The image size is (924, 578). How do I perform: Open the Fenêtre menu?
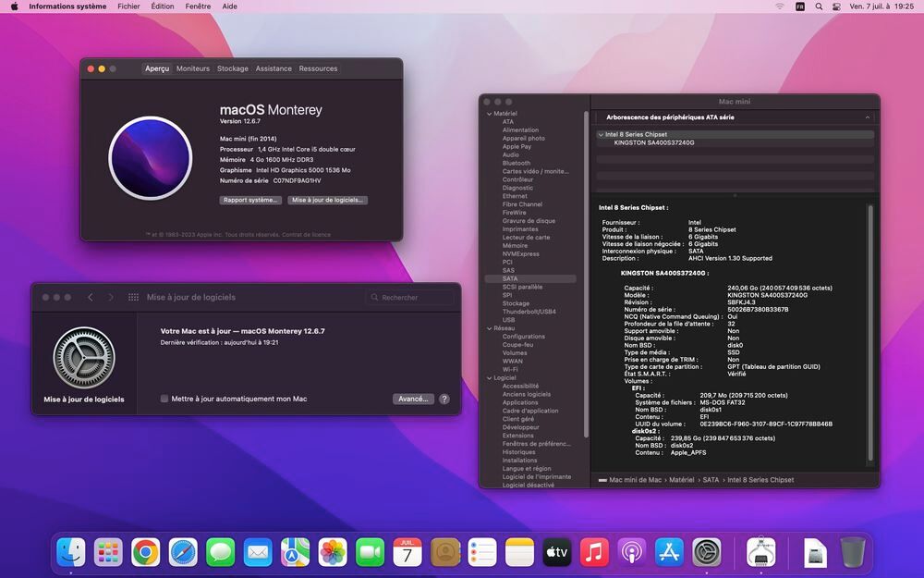[x=198, y=6]
